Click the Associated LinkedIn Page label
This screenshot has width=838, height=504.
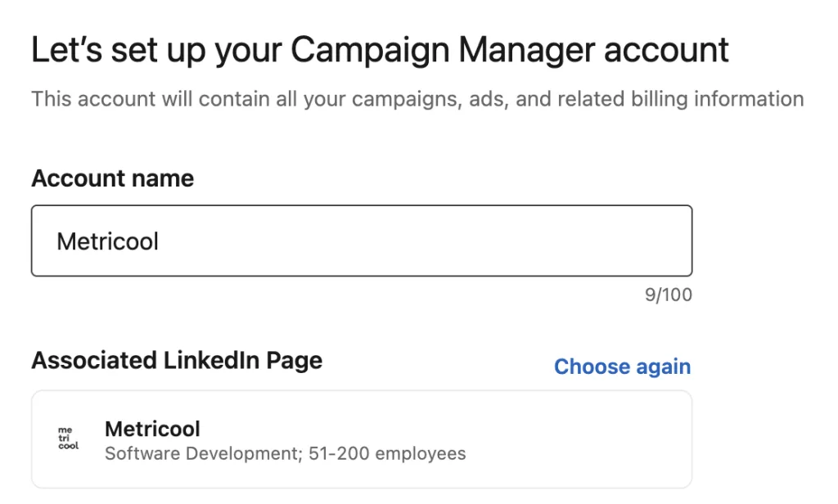pyautogui.click(x=176, y=361)
